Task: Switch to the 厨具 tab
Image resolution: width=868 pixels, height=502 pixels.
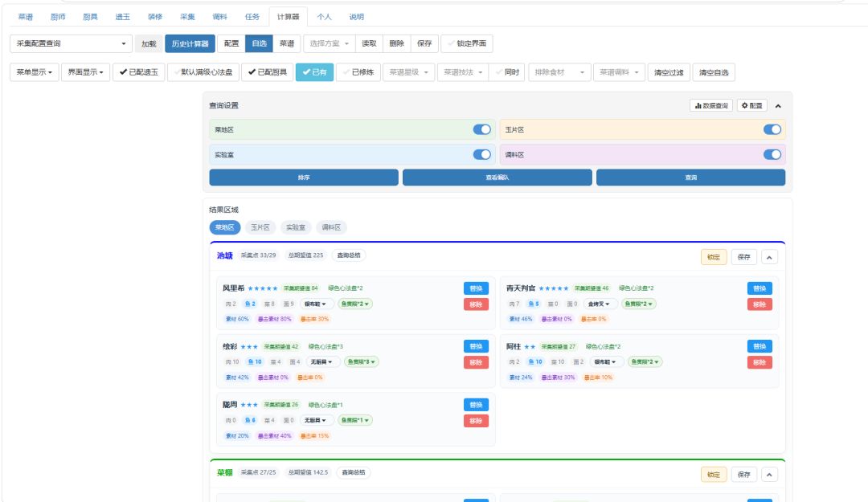Action: 90,17
